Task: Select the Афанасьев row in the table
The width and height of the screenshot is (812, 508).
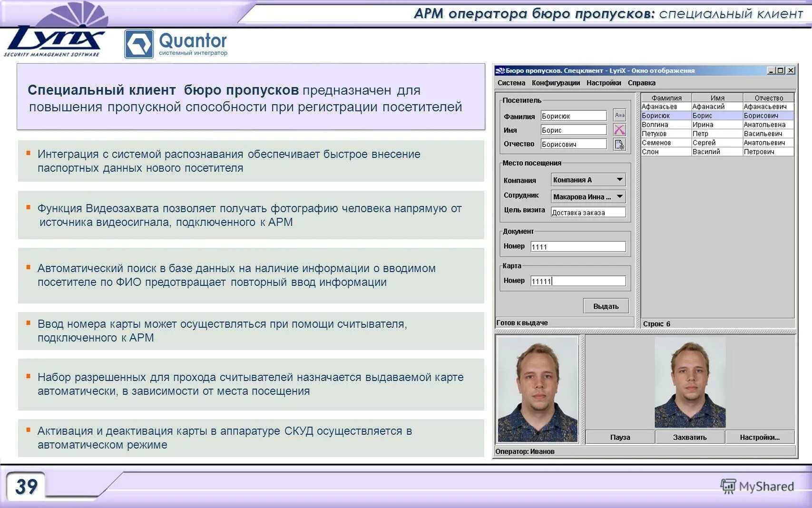Action: (717, 107)
